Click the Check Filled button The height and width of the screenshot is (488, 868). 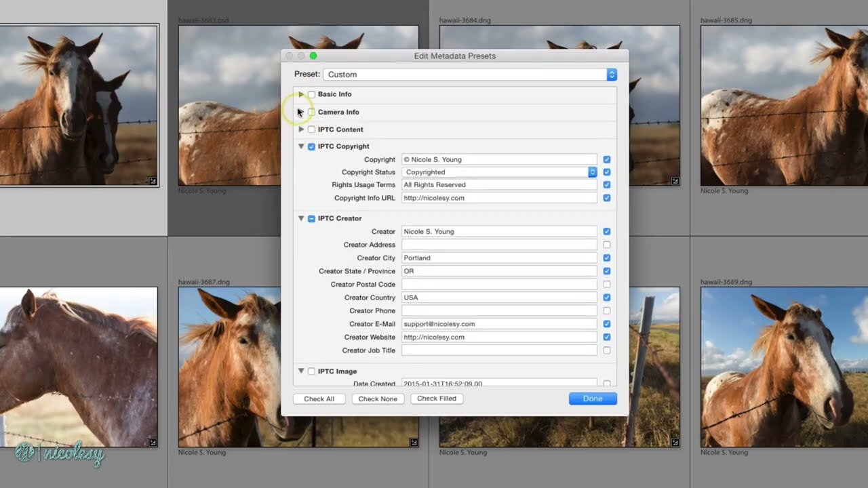(437, 399)
